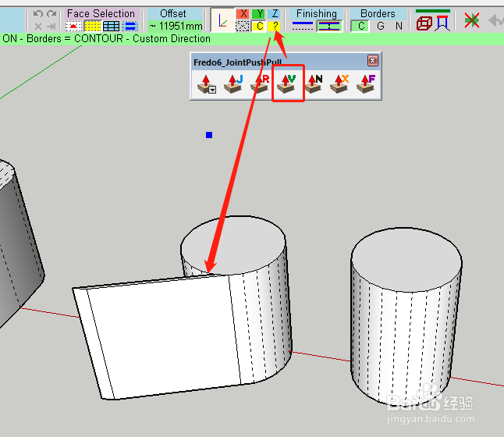Click the grey back-arrow check icon
Image resolution: width=504 pixels, height=437 pixels.
(x=496, y=21)
